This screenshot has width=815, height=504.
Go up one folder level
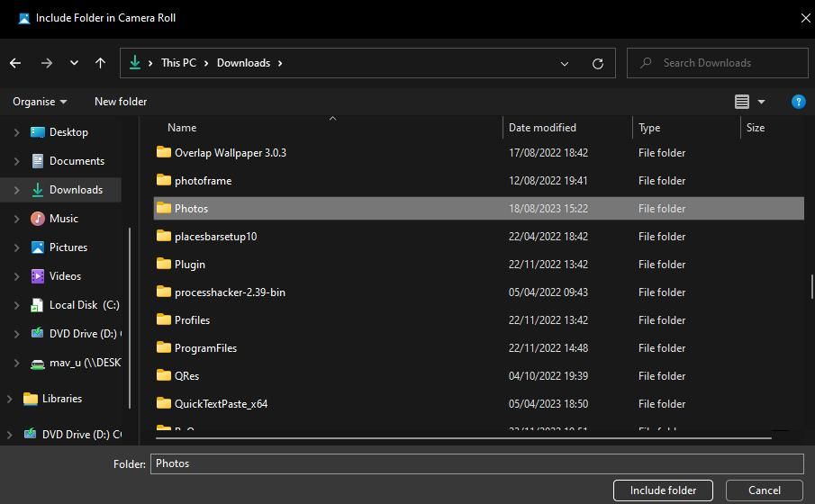click(100, 63)
